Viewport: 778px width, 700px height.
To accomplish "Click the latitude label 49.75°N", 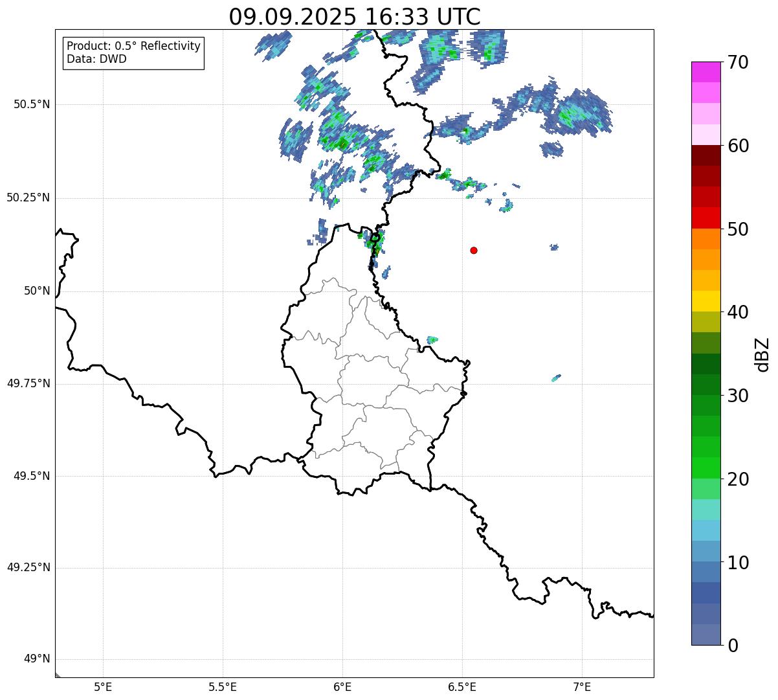I will pos(28,384).
